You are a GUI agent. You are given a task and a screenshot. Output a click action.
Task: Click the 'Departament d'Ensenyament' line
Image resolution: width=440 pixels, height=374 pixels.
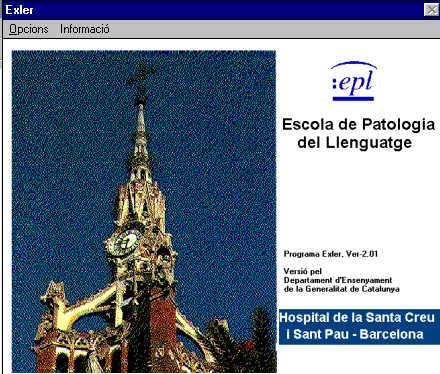338,280
